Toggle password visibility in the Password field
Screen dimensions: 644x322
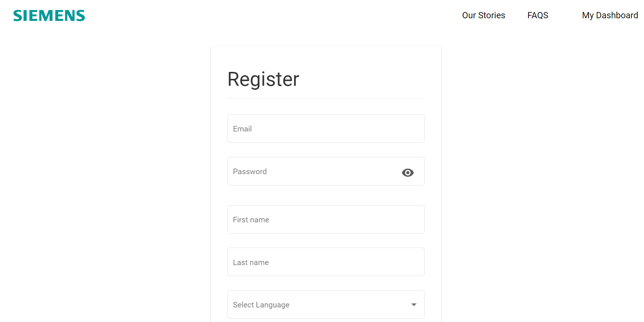coord(408,172)
